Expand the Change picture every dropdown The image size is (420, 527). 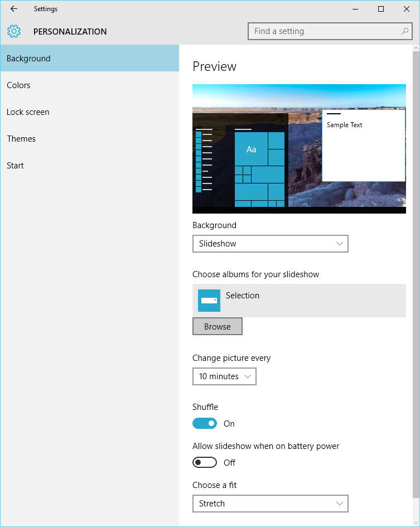coord(224,376)
